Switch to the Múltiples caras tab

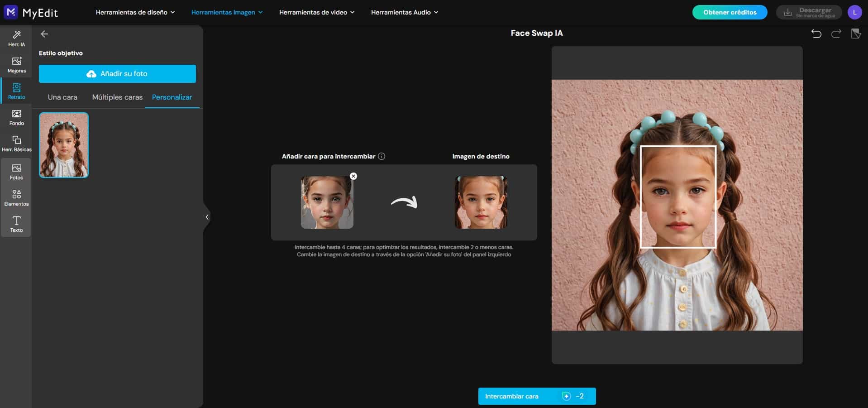point(117,97)
